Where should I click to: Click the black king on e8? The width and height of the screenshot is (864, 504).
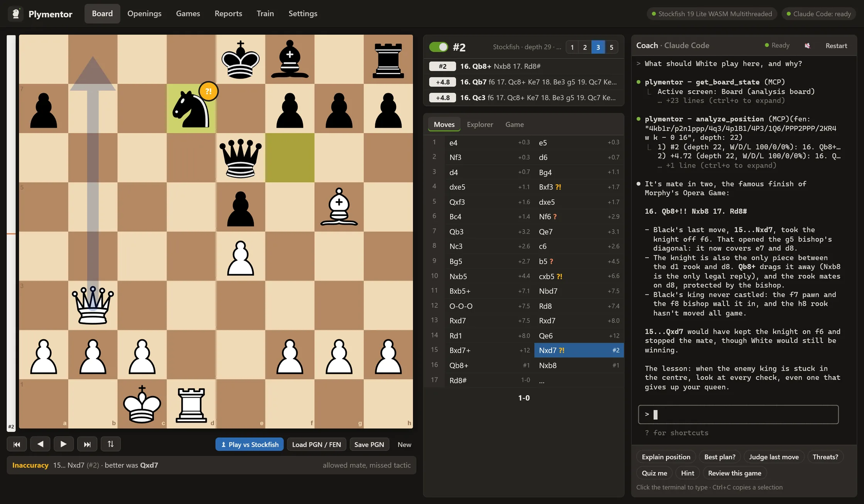pyautogui.click(x=240, y=60)
